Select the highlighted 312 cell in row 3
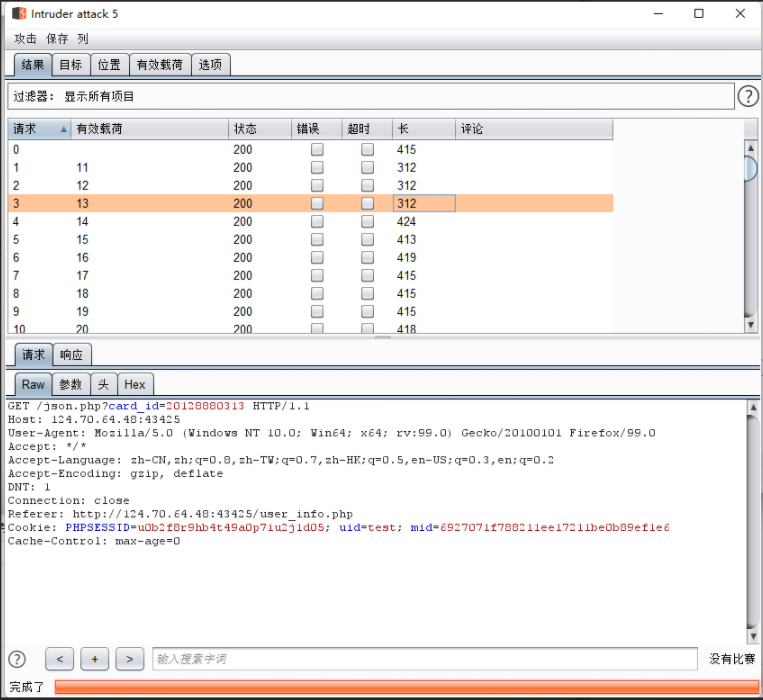Screen dimensions: 763x700 point(424,203)
